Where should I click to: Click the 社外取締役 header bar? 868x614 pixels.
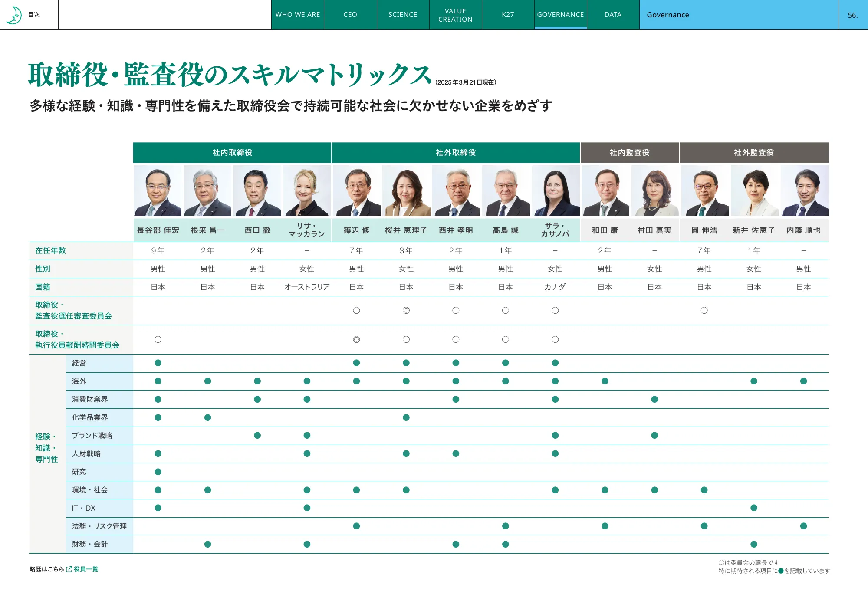pos(455,152)
